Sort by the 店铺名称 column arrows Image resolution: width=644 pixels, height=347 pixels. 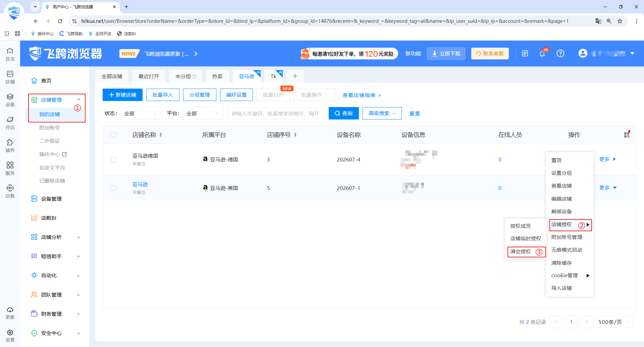click(x=161, y=135)
